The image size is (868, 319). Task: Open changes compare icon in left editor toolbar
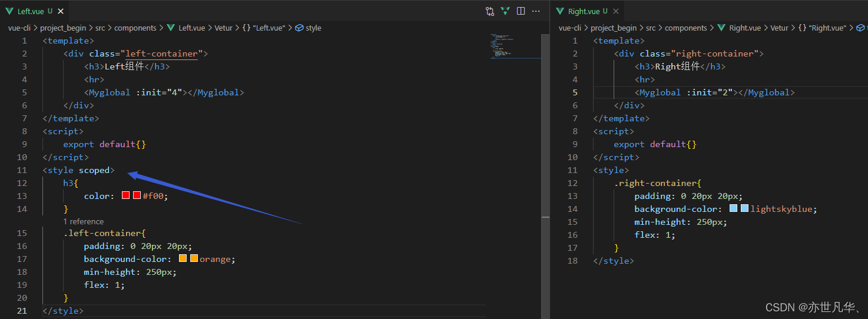click(x=490, y=11)
